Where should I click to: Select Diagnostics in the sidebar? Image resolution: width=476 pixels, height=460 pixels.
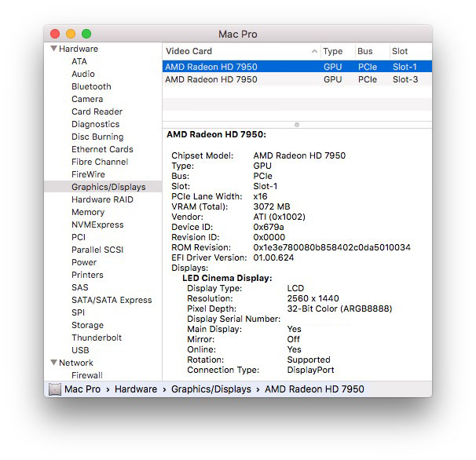96,124
